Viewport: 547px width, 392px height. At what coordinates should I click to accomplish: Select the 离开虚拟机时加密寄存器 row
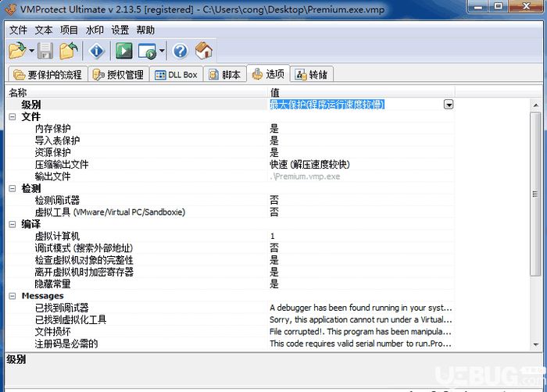click(231, 272)
